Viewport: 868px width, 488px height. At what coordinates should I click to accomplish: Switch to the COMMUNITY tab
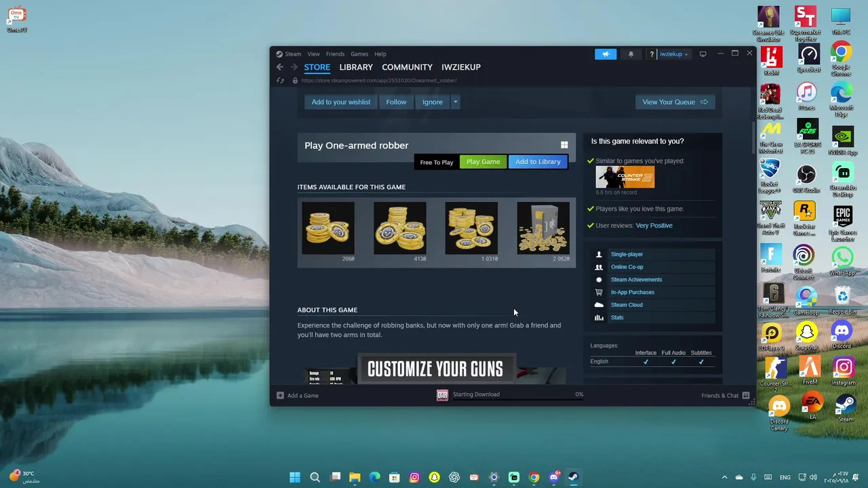407,67
